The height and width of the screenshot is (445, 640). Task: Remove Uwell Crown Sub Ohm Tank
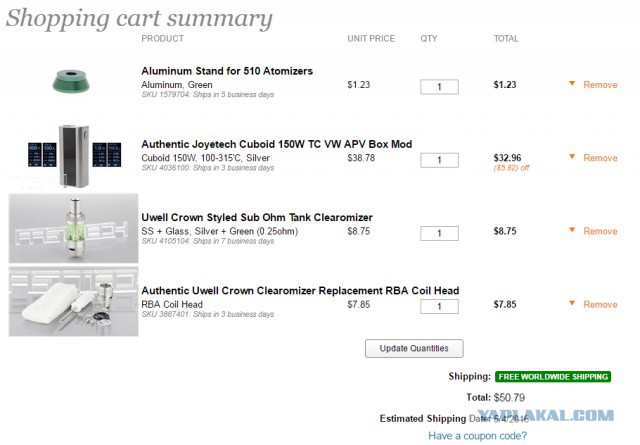click(x=600, y=231)
